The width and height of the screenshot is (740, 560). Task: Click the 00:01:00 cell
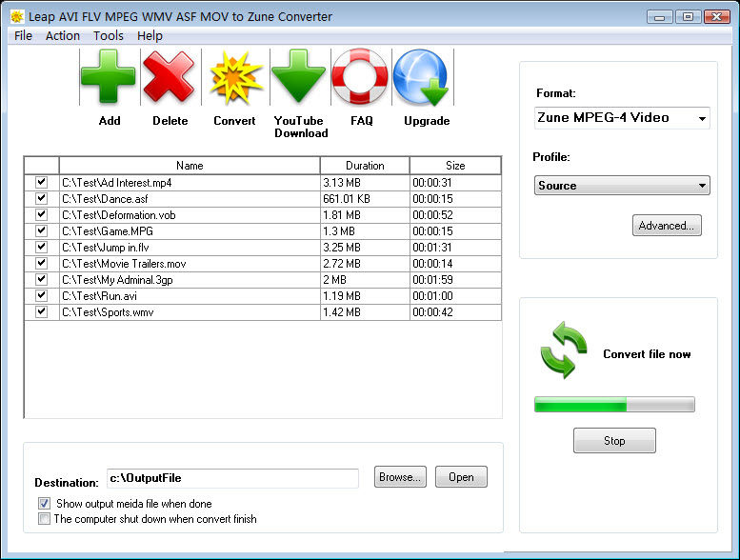coord(455,296)
